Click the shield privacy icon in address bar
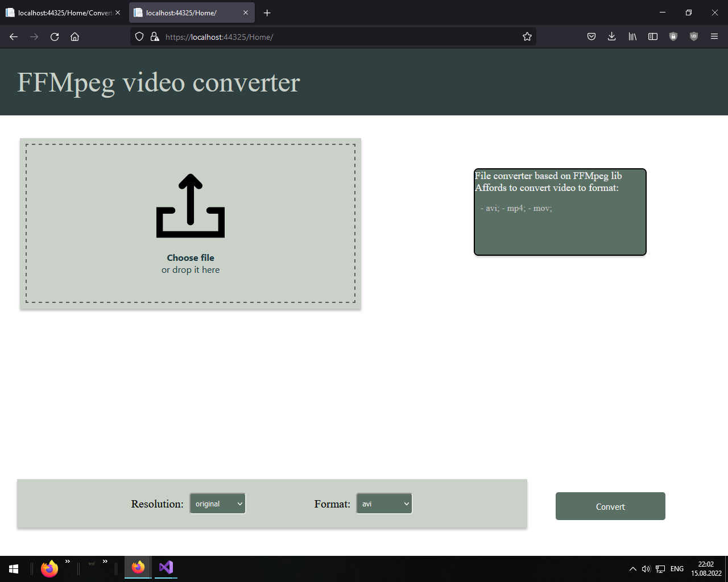 pos(139,36)
